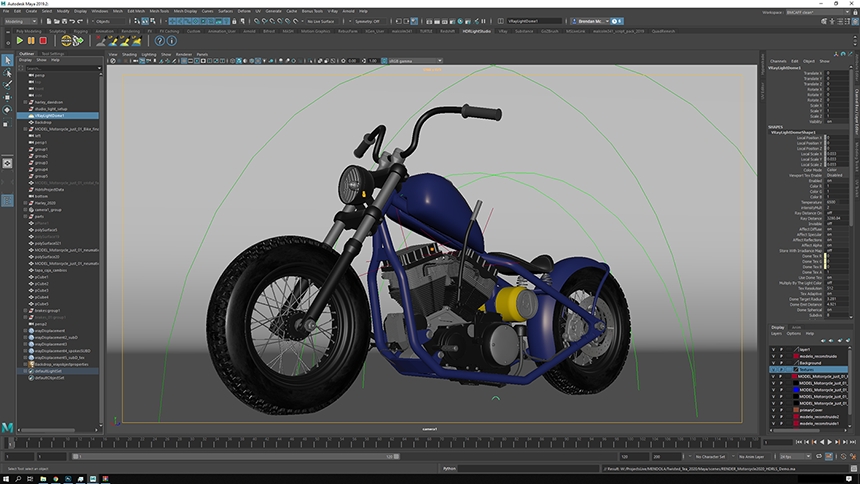Select the arrow Select tool in toolbox

[x=7, y=60]
